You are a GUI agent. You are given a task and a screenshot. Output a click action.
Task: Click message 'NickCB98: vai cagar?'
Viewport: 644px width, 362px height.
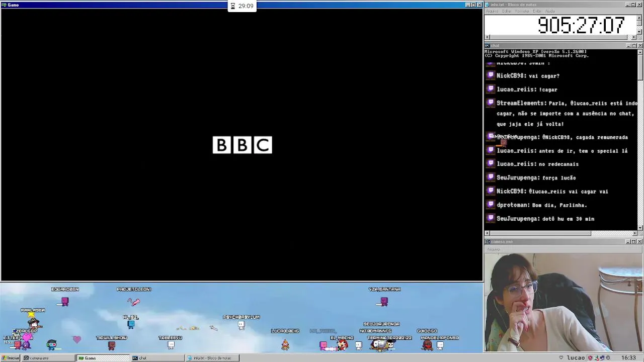(x=528, y=76)
